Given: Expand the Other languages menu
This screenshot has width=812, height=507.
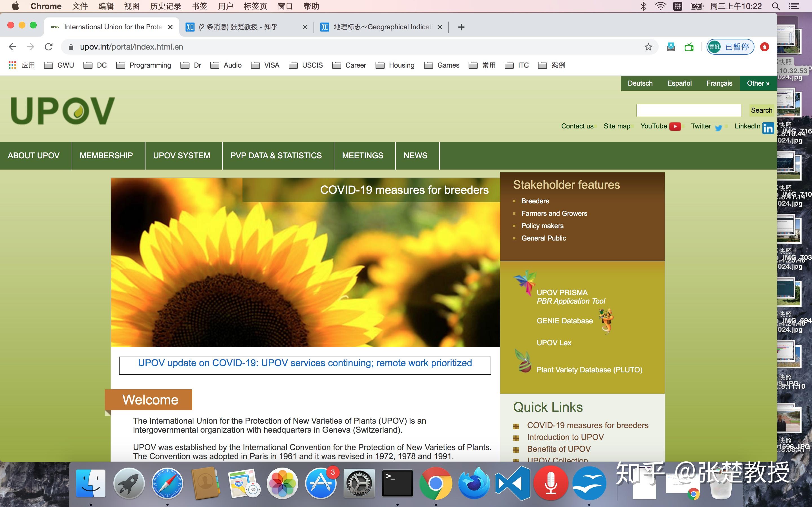Looking at the screenshot, I should pyautogui.click(x=758, y=83).
